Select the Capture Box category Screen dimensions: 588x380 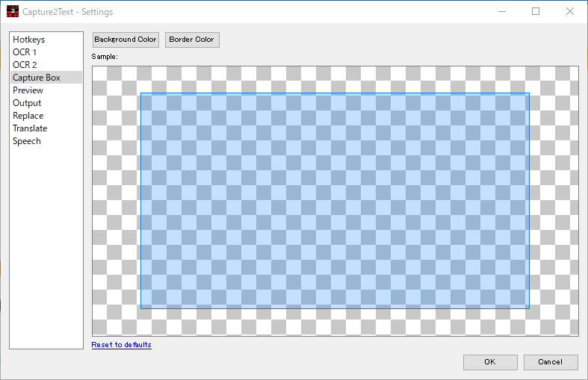(x=36, y=78)
